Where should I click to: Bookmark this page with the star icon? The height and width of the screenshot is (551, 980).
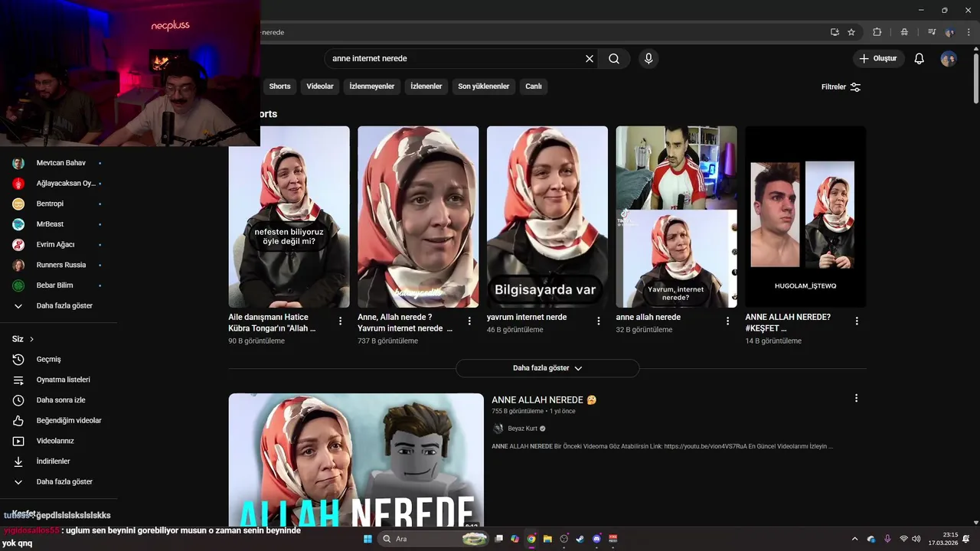851,32
